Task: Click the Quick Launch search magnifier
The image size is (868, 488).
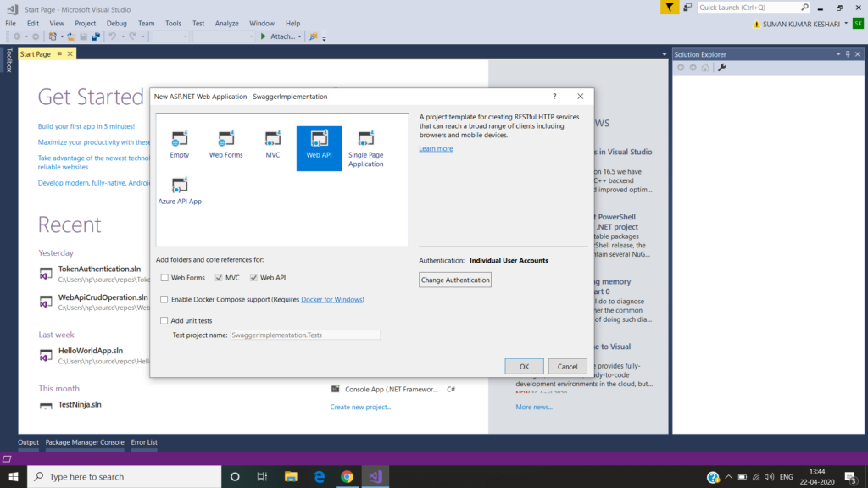Action: click(804, 7)
